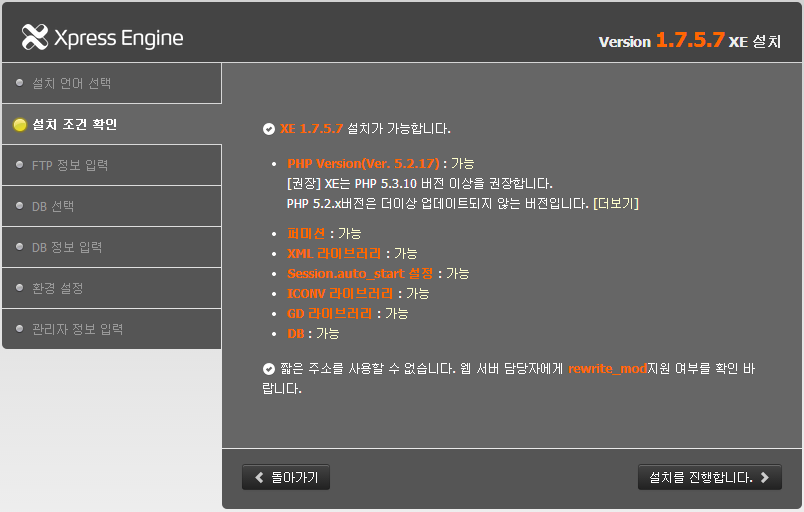Select the 설치 조건 확인 step
The width and height of the screenshot is (804, 512).
112,124
